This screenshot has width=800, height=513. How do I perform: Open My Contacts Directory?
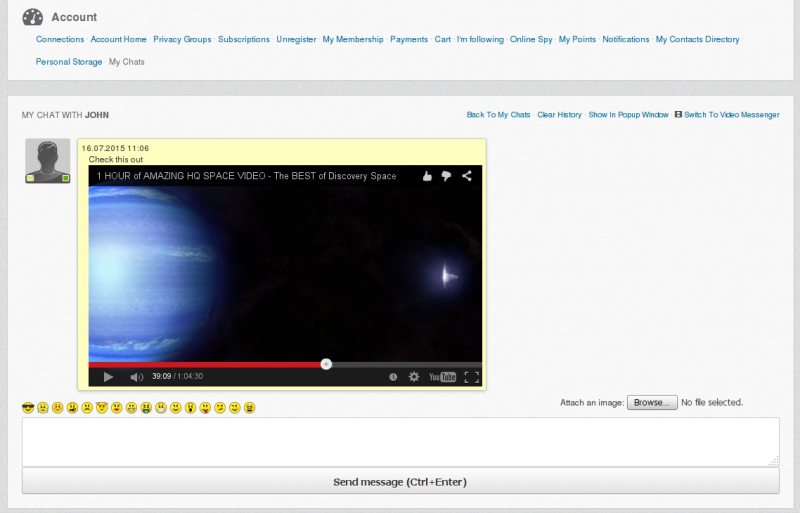point(697,39)
